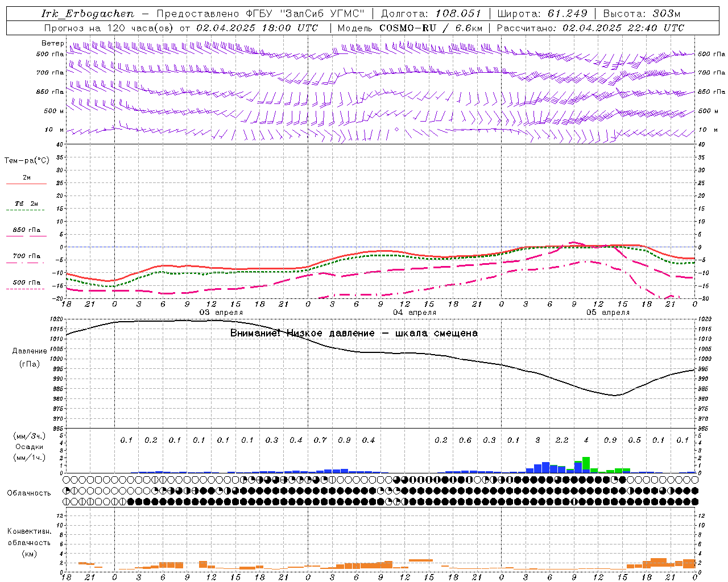The width and height of the screenshot is (728, 582).
Task: Click the 'Осадки' precipitation label
Action: point(30,447)
